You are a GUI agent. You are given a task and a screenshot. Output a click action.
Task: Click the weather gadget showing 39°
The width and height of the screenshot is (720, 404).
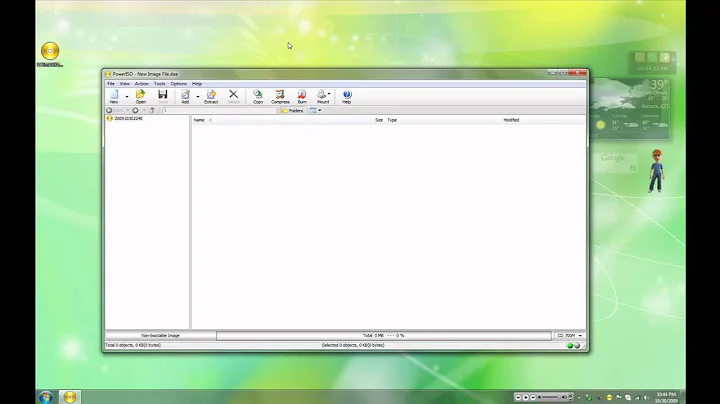pyautogui.click(x=630, y=108)
